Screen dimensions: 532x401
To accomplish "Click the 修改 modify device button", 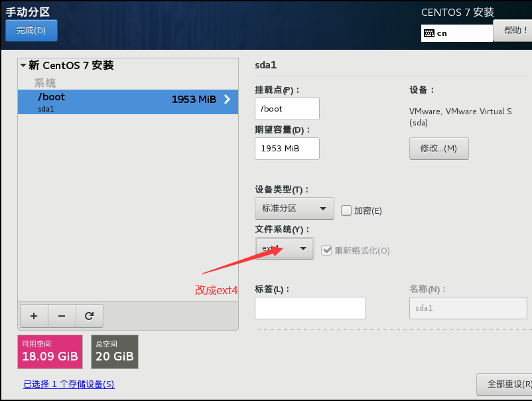I will 438,149.
